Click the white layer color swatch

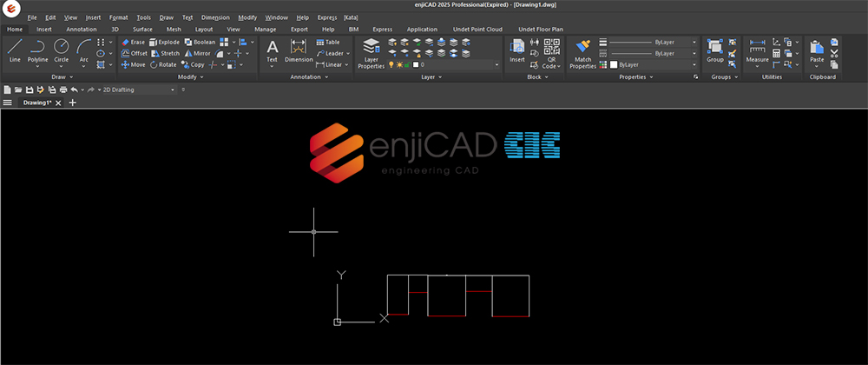click(416, 65)
